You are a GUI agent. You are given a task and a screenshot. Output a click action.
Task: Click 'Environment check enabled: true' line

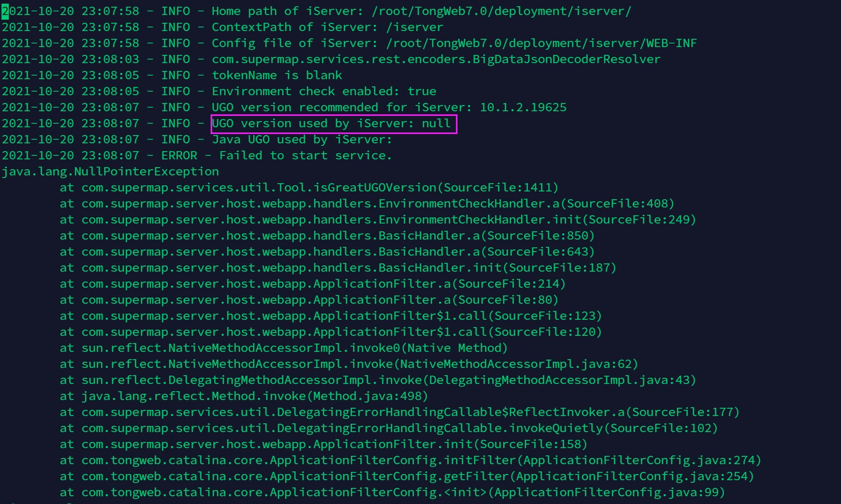click(219, 91)
